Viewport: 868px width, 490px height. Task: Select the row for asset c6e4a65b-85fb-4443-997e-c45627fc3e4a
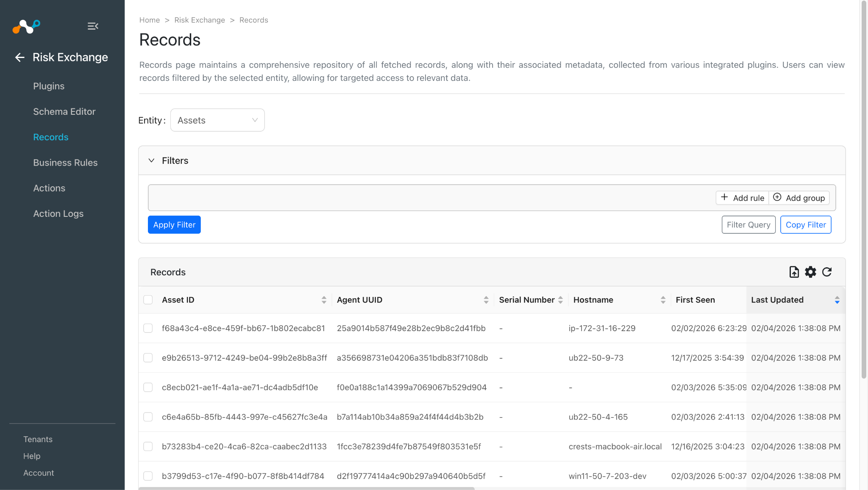(148, 417)
